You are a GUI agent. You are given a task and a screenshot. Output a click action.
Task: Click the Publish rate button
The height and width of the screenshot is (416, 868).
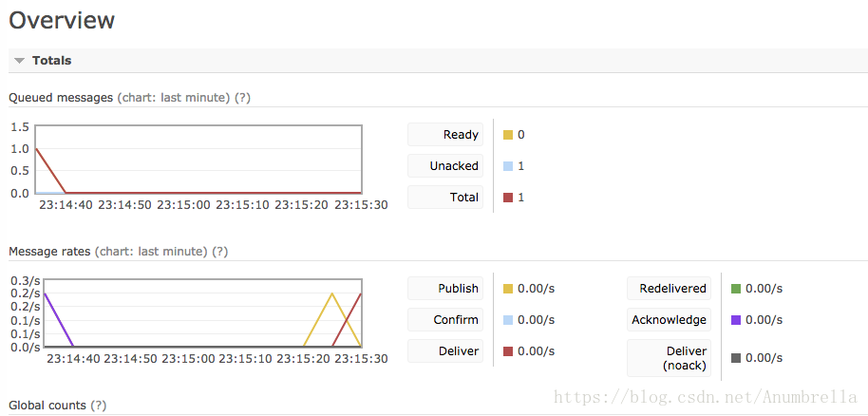(x=445, y=289)
